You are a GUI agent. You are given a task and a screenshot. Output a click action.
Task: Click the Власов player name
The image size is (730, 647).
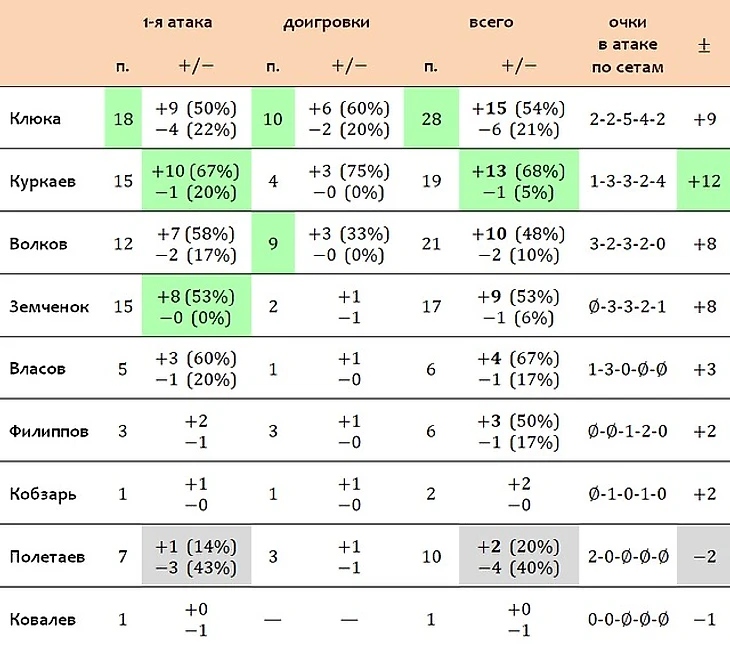(37, 369)
